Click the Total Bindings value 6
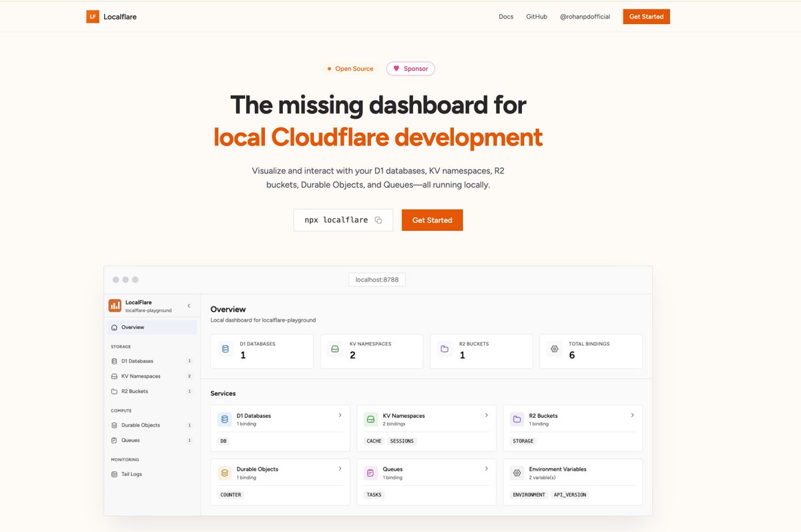 [x=572, y=355]
